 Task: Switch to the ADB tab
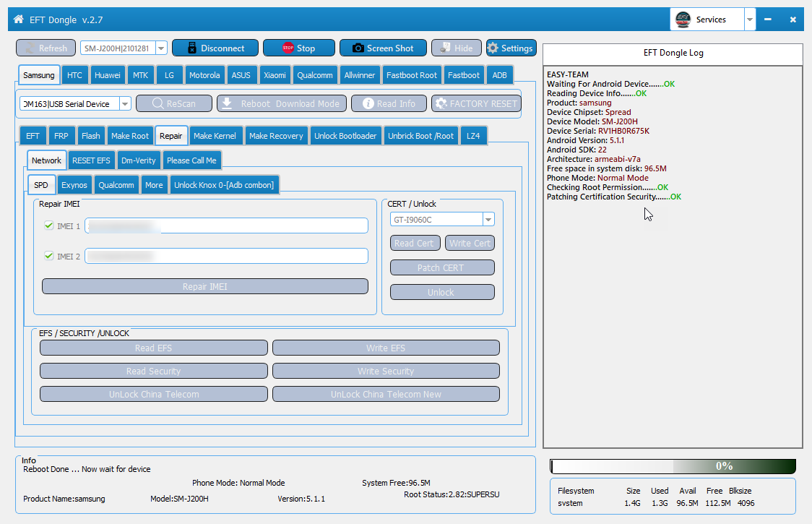499,75
